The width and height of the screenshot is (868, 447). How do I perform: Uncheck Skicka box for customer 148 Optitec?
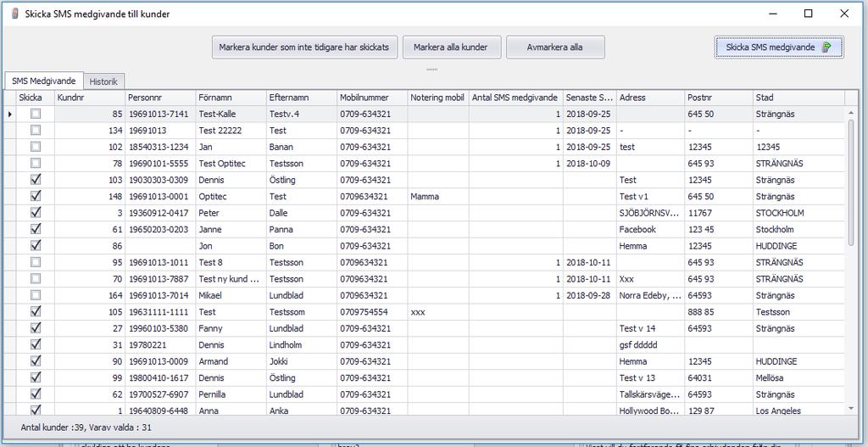(x=36, y=197)
